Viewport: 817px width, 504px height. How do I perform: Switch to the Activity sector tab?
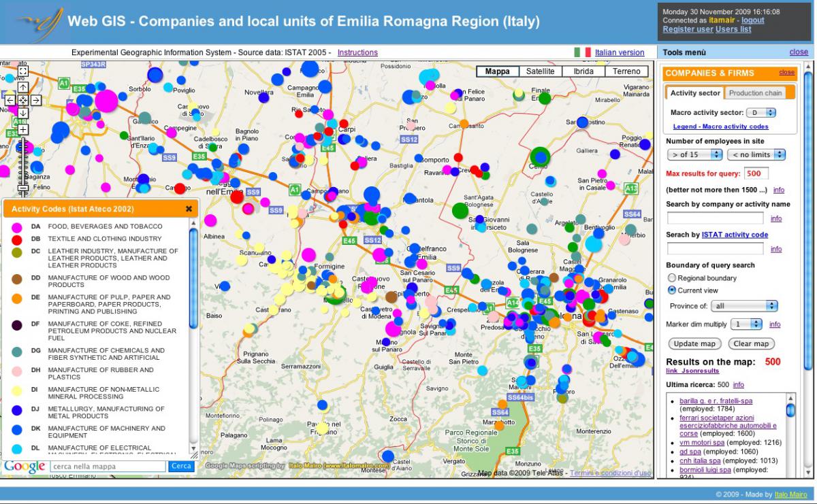pyautogui.click(x=694, y=93)
